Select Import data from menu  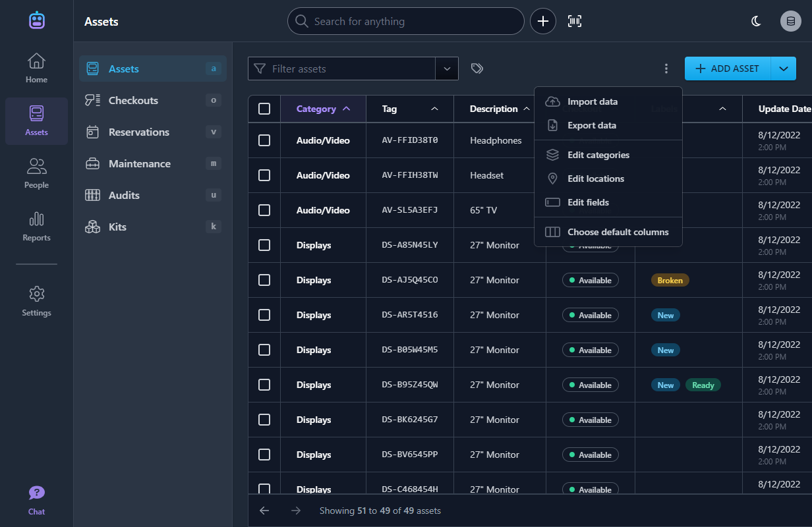[608, 101]
